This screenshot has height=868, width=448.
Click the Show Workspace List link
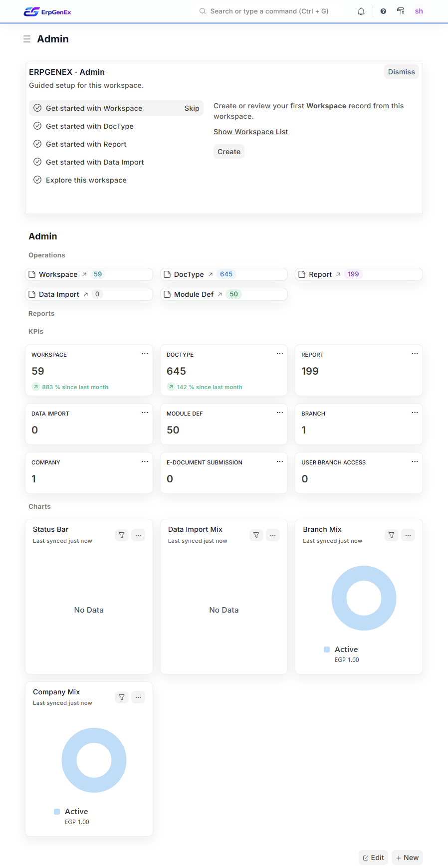(x=250, y=132)
